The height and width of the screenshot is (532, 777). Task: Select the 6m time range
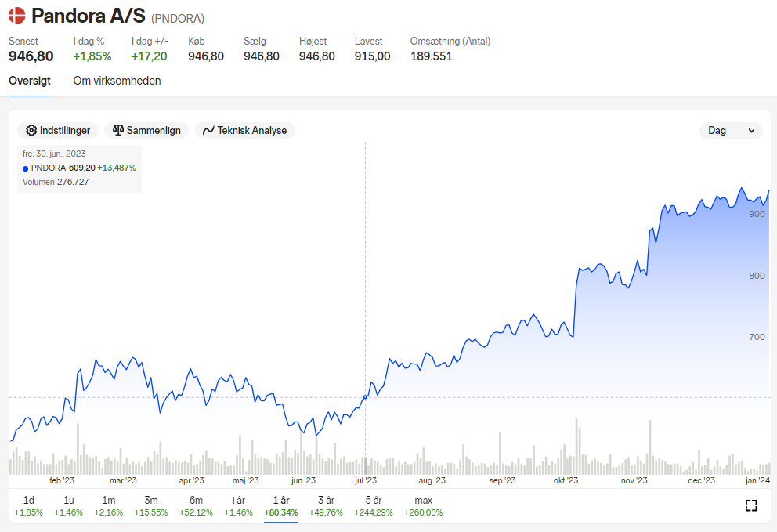click(x=196, y=505)
